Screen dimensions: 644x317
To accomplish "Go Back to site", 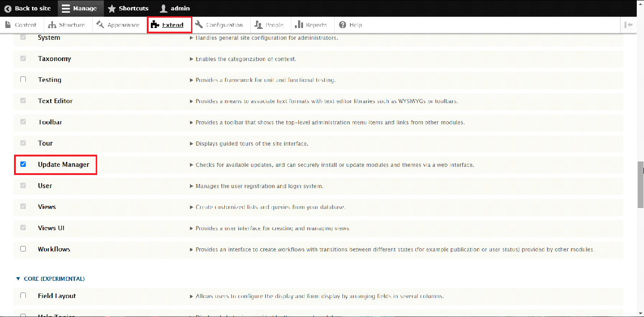I will tap(28, 8).
